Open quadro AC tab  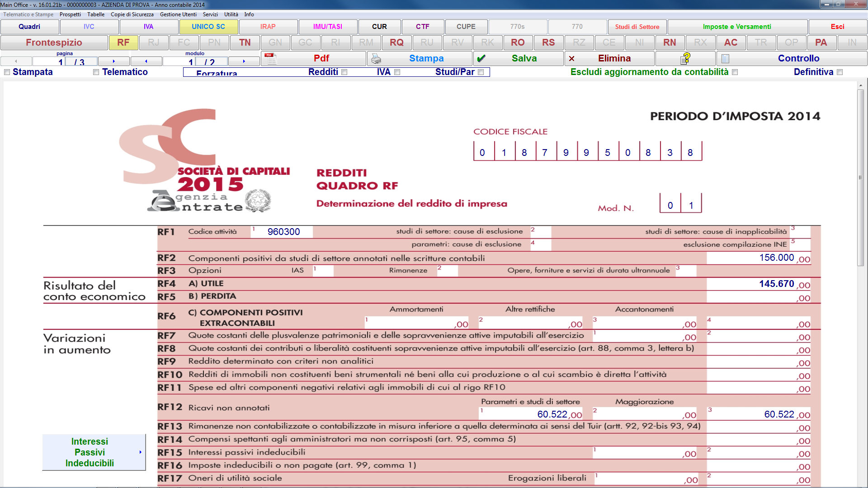click(731, 42)
